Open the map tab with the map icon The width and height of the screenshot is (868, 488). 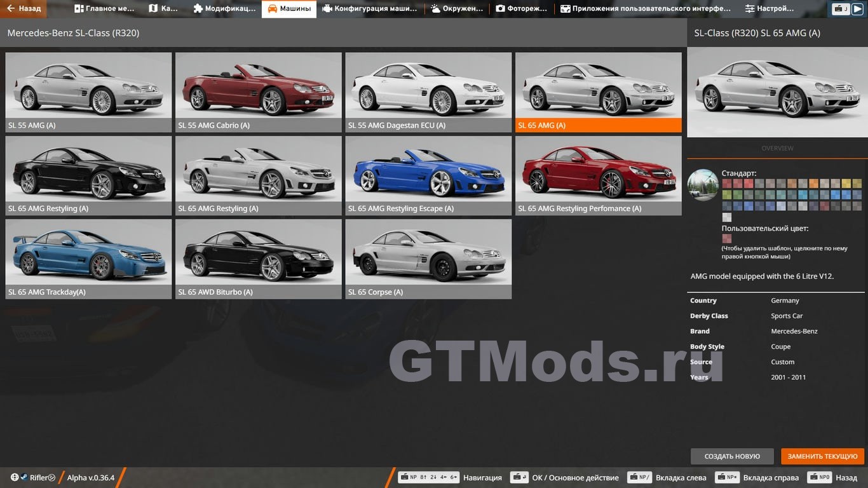pyautogui.click(x=164, y=9)
